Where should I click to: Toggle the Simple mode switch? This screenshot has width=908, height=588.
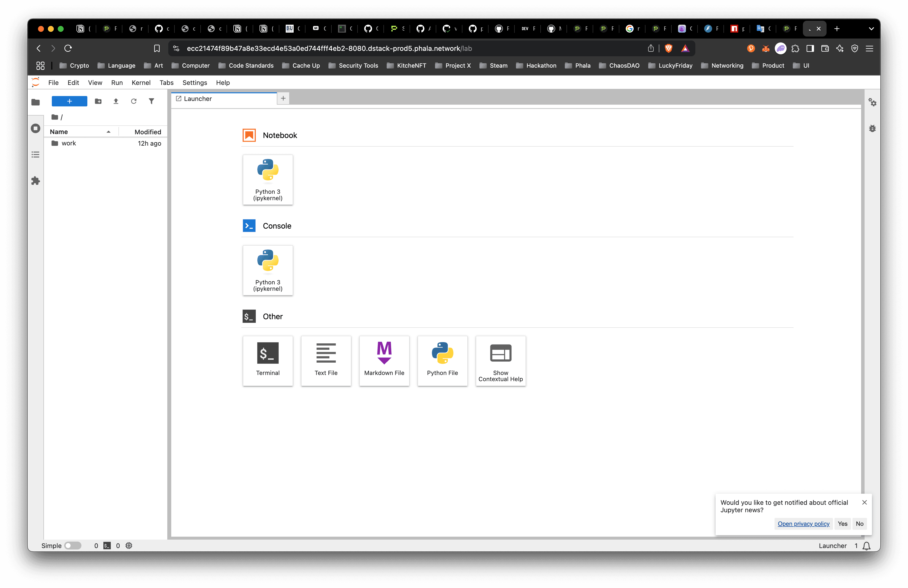tap(73, 545)
